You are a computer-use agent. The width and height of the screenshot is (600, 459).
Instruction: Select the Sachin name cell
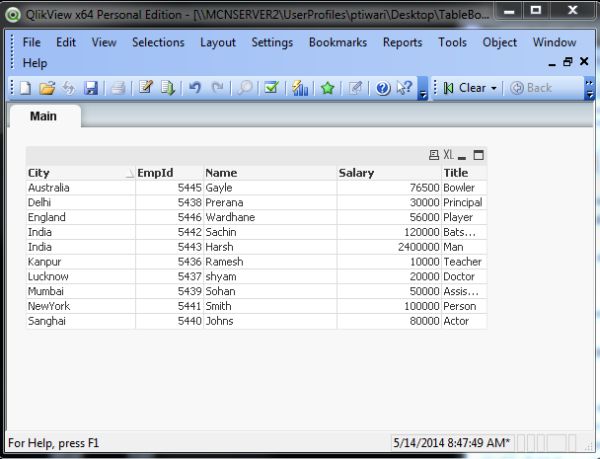(270, 232)
